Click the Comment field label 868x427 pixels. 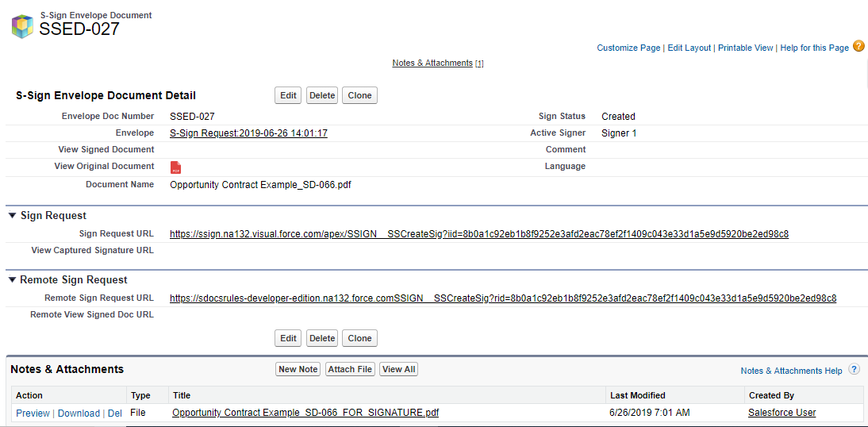click(566, 149)
